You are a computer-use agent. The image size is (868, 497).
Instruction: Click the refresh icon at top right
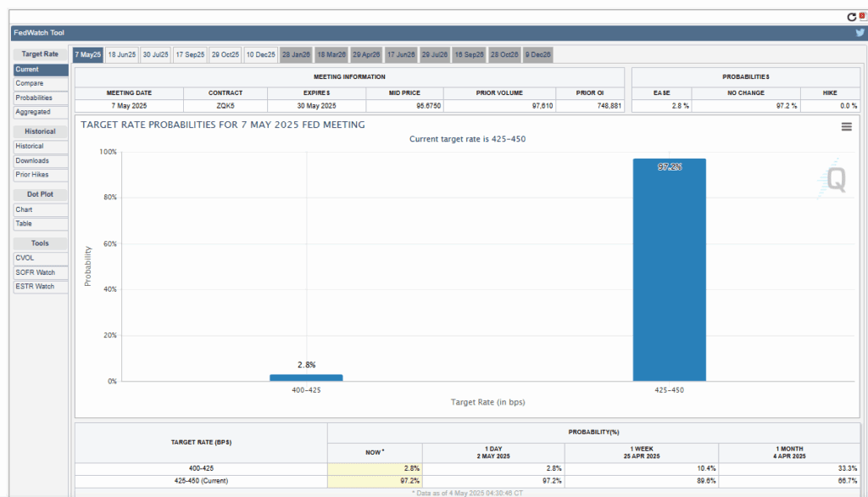(852, 16)
